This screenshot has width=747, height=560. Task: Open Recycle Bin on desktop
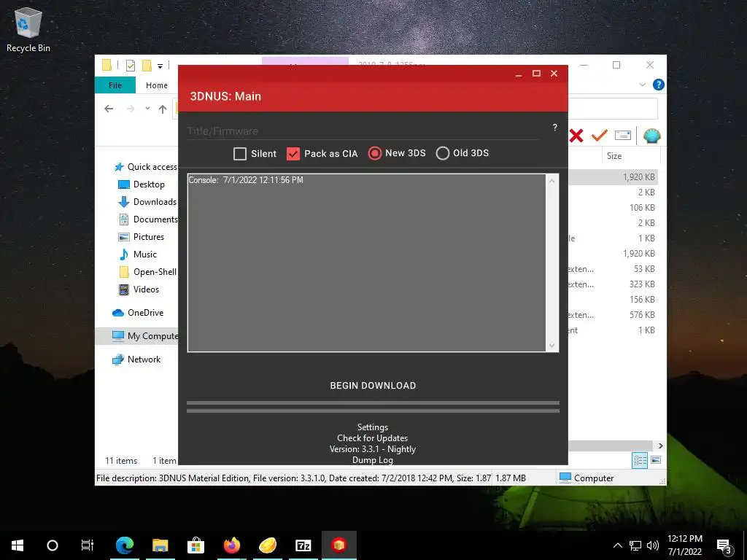pos(28,29)
